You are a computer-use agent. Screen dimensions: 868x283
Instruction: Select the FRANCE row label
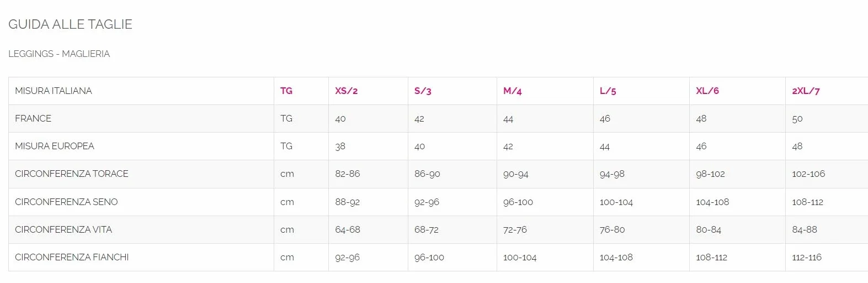pyautogui.click(x=33, y=118)
